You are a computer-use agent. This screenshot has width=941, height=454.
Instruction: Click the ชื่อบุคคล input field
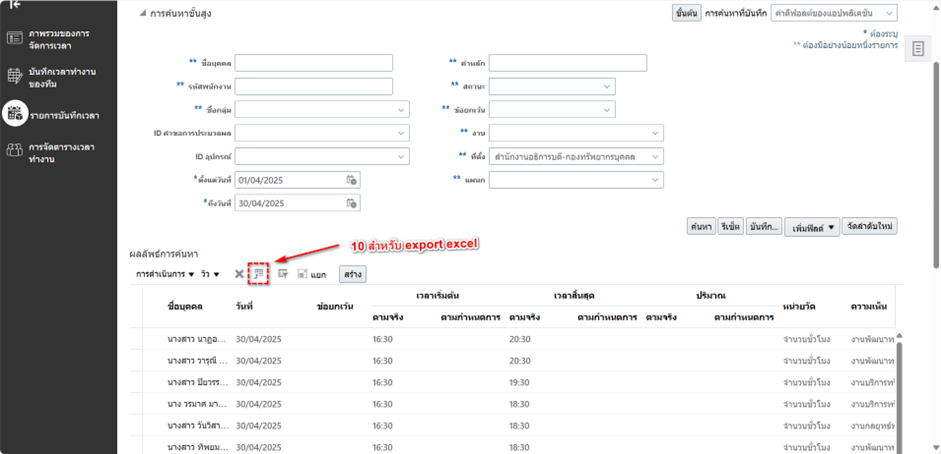click(314, 63)
